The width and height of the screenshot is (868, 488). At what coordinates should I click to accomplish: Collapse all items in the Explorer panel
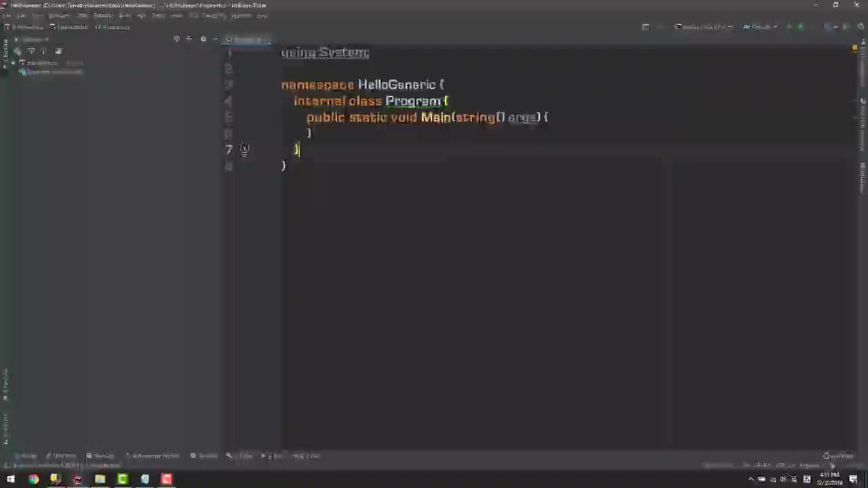tap(189, 39)
